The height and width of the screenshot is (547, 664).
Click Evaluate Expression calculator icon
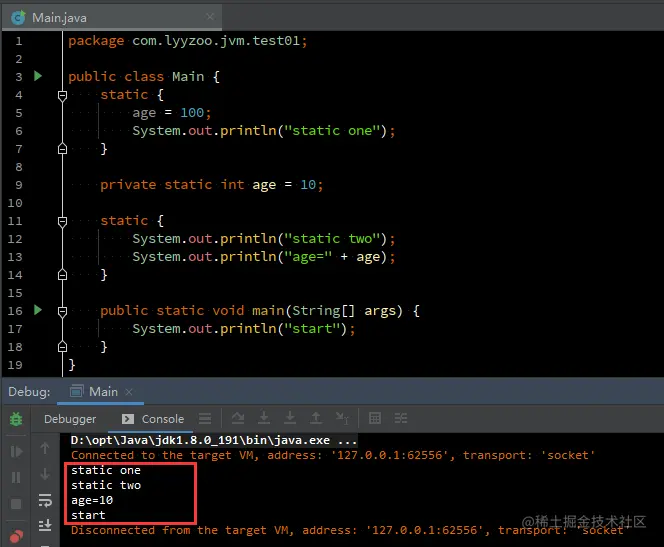375,418
